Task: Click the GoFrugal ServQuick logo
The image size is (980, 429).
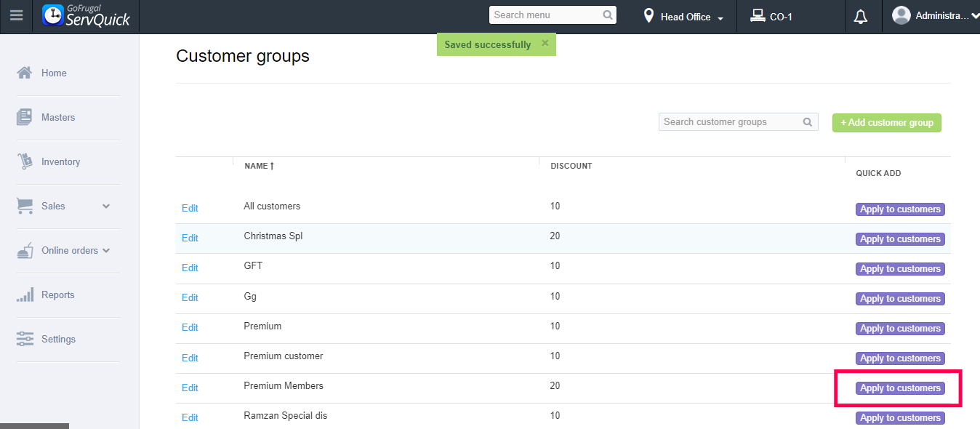Action: 87,16
